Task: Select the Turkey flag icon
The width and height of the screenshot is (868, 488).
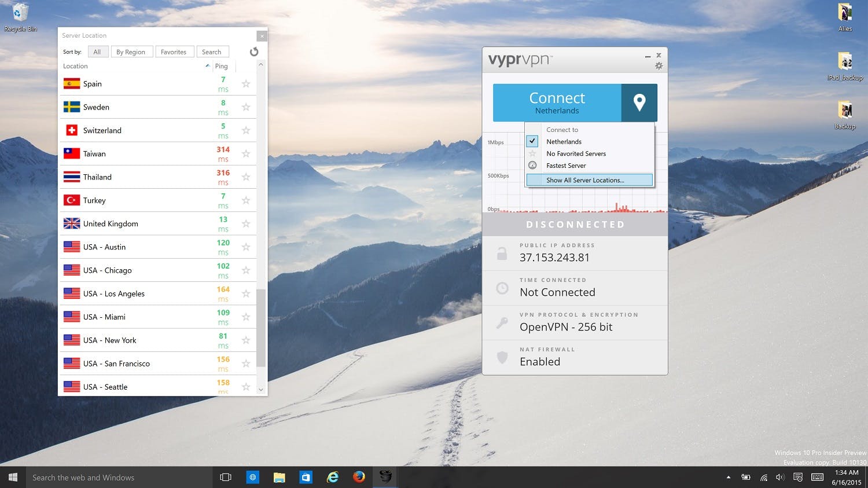Action: (x=72, y=200)
